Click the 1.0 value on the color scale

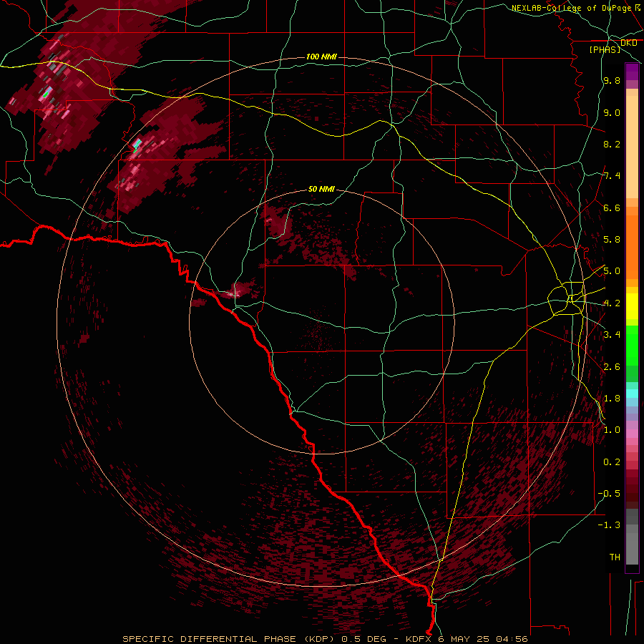(x=612, y=430)
